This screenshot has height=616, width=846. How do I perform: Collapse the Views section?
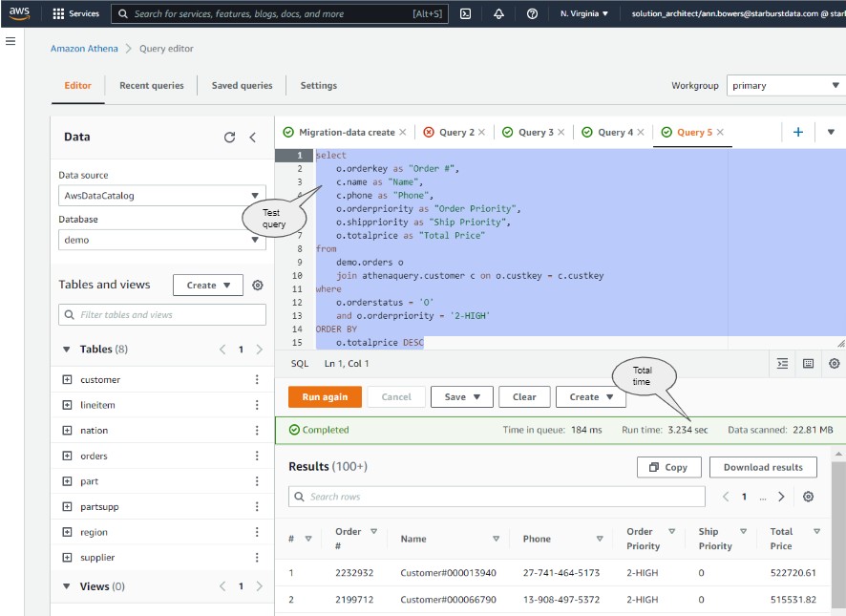[x=67, y=586]
